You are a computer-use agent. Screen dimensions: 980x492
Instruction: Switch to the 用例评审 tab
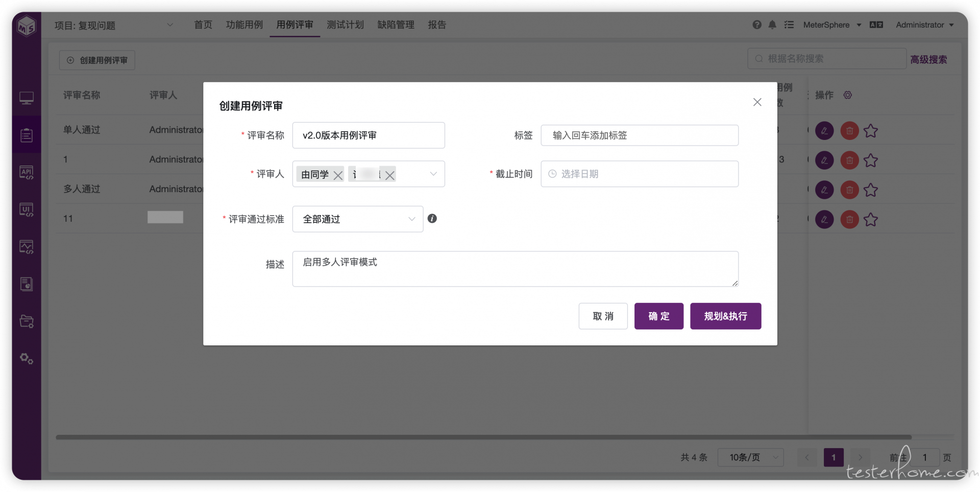click(x=295, y=25)
